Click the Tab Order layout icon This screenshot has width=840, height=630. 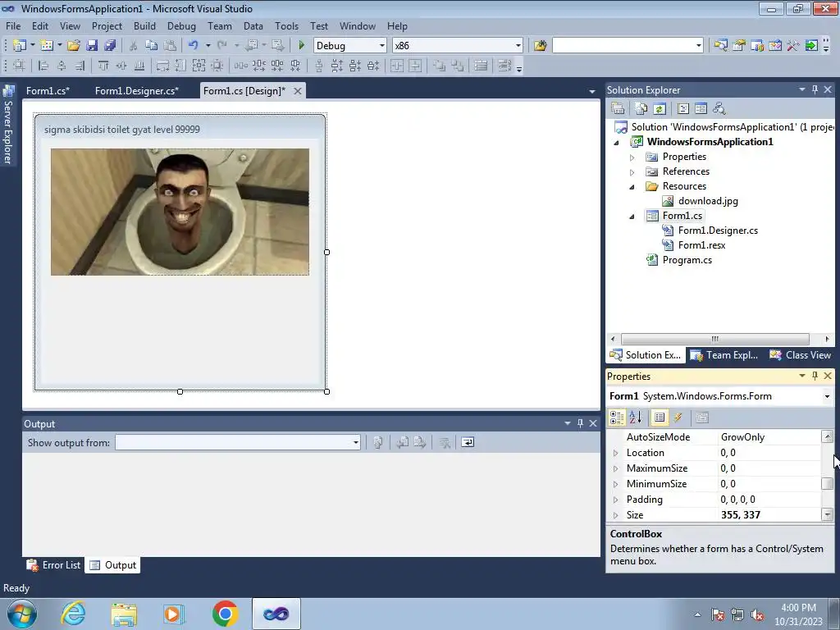tap(504, 66)
